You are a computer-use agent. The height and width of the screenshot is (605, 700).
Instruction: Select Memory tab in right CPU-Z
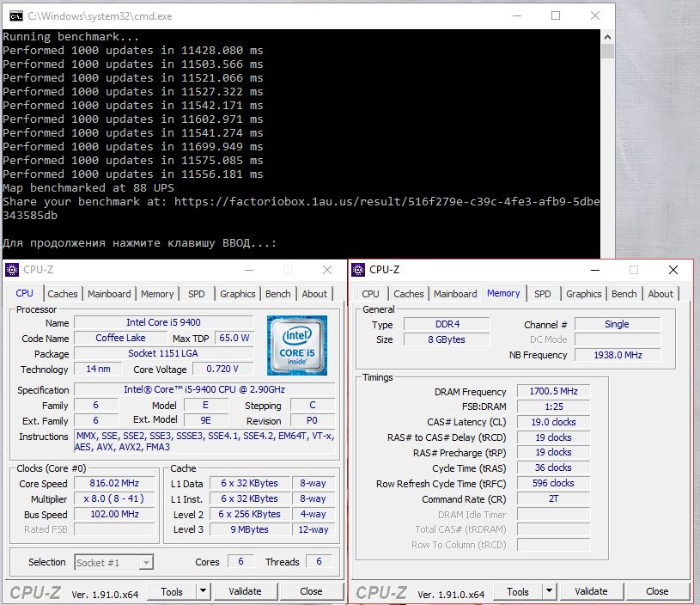click(503, 293)
